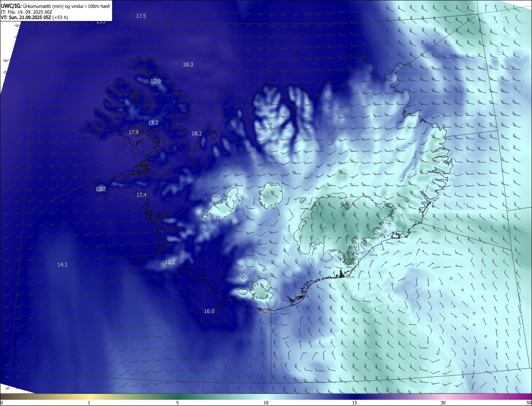Click the faint 11.7 value label

coord(511,70)
